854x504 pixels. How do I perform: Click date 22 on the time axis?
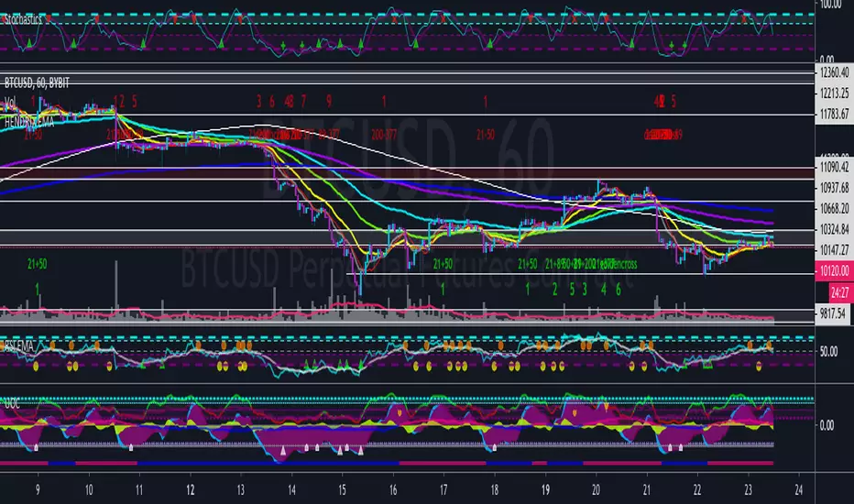point(697,490)
